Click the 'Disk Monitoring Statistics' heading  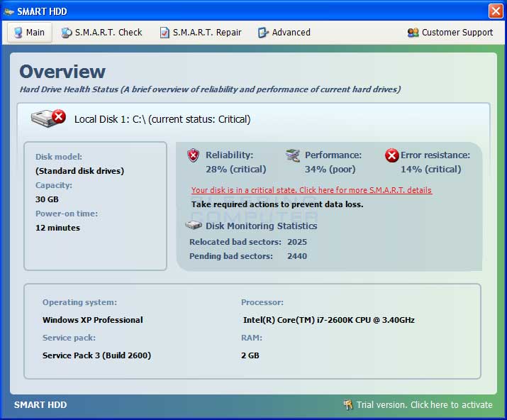click(261, 226)
